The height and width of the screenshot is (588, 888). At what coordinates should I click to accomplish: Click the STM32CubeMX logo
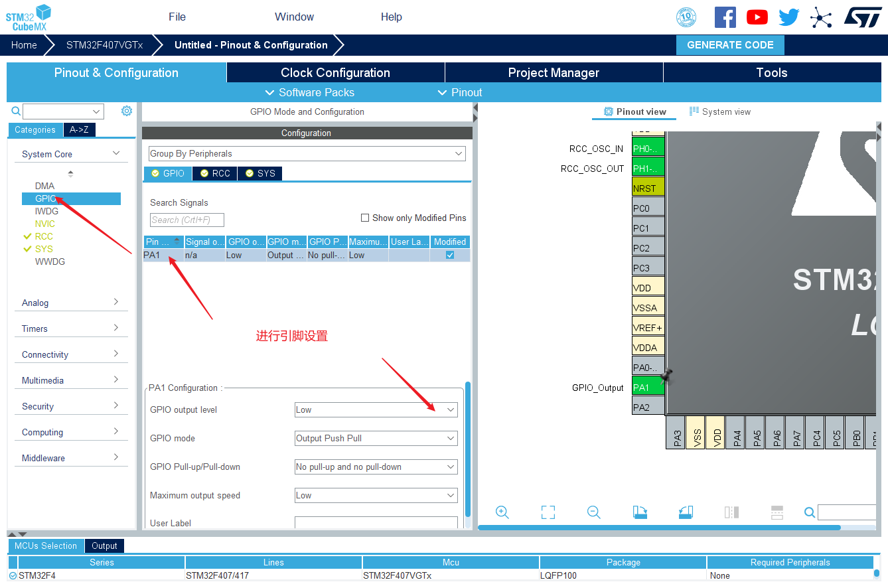coord(28,17)
